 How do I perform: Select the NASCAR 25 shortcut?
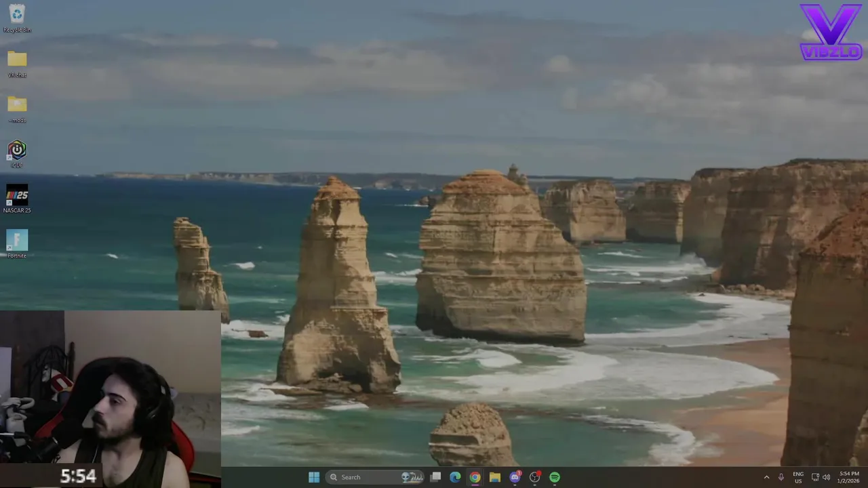coord(17,199)
